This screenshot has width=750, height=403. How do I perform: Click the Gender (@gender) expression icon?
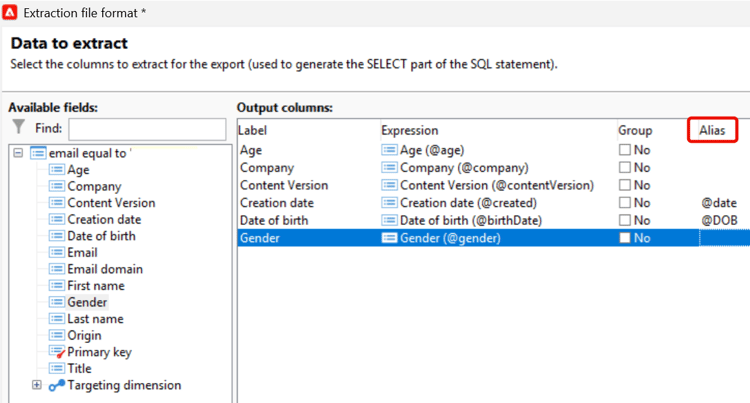pos(389,238)
